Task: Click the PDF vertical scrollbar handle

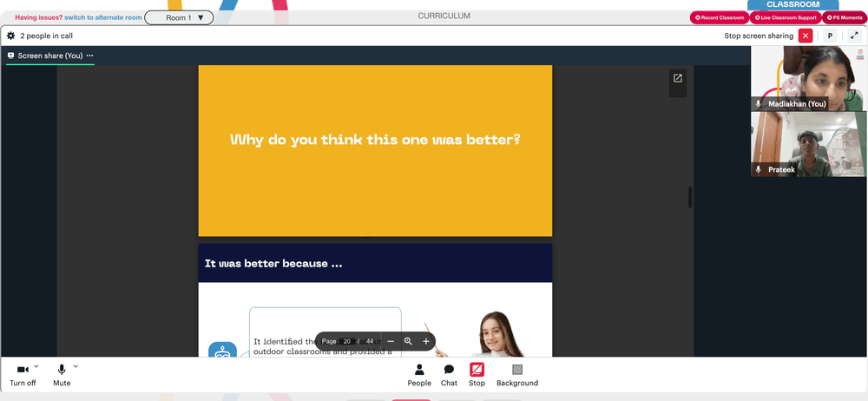Action: click(x=690, y=197)
